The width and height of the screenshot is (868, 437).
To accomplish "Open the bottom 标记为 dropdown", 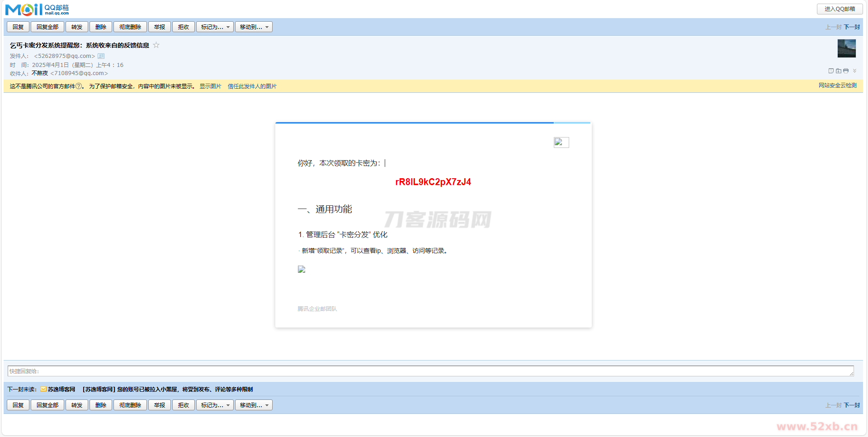I will [215, 405].
